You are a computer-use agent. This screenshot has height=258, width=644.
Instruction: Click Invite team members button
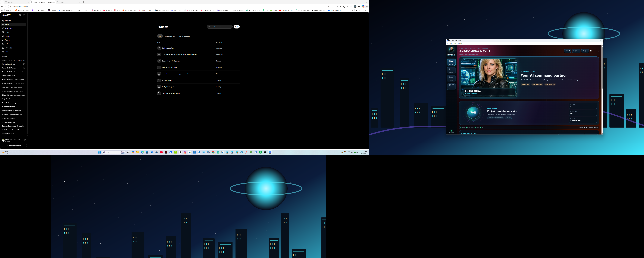pyautogui.click(x=14, y=146)
